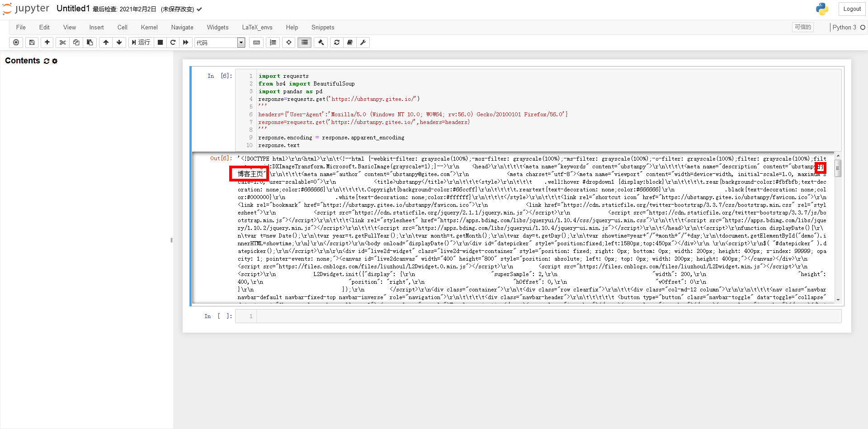Click the refresh arrows toolbar icon

tap(337, 43)
